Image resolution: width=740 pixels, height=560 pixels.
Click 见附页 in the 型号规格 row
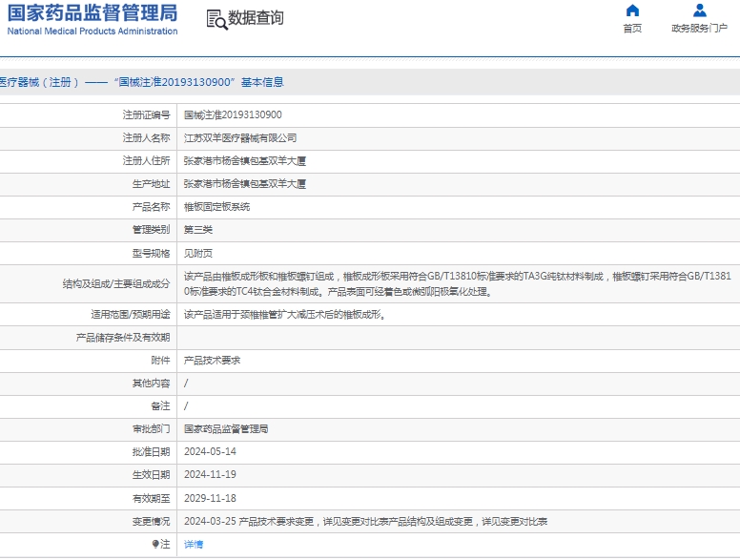pos(198,253)
